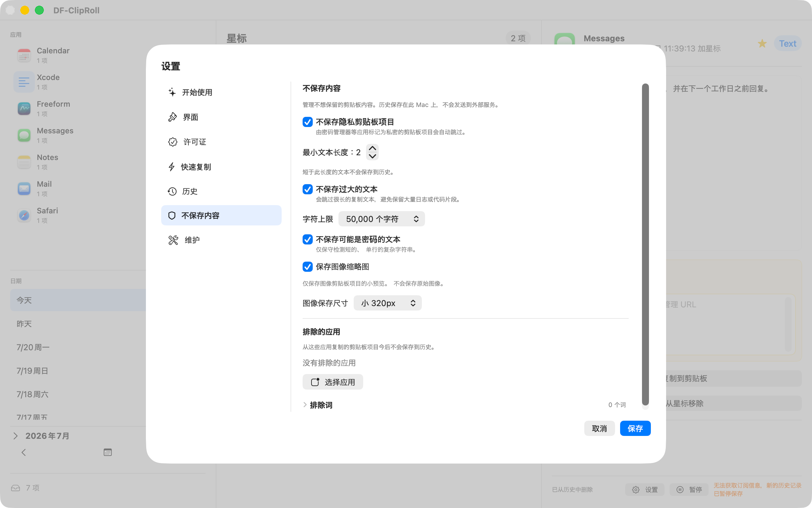Select the 不保存内容 settings section
Viewport: 812px width, 508px height.
(221, 215)
